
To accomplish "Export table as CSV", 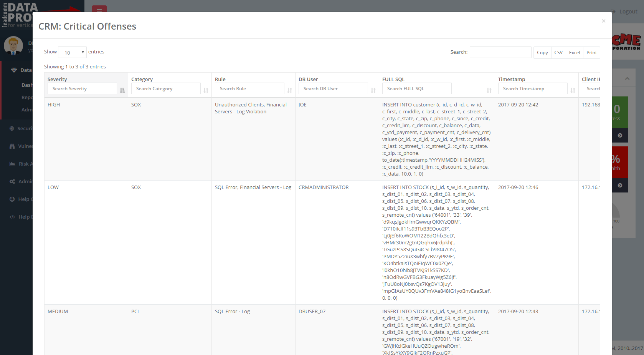I will (558, 53).
